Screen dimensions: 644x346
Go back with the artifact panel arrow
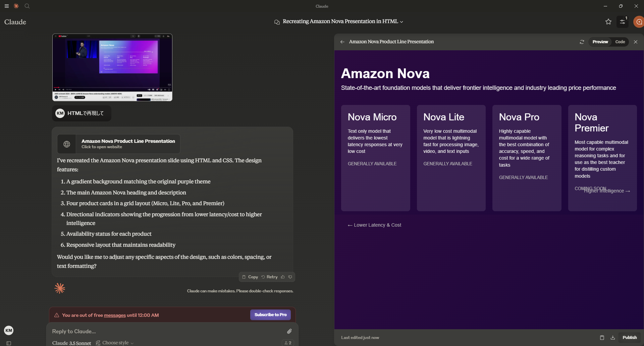pyautogui.click(x=342, y=42)
